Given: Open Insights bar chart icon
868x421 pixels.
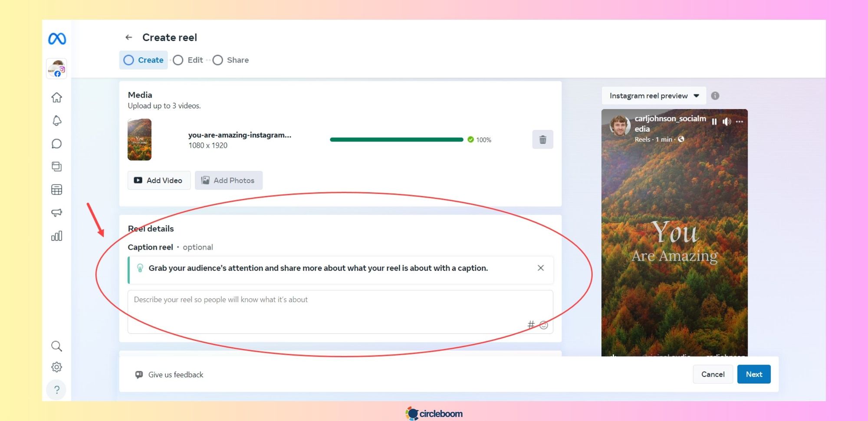Looking at the screenshot, I should (57, 236).
